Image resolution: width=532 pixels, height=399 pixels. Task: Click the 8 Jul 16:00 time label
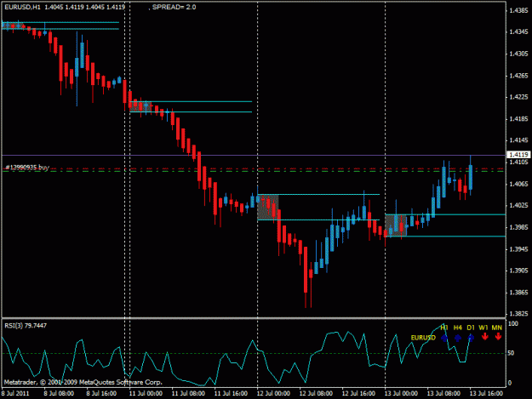101,393
